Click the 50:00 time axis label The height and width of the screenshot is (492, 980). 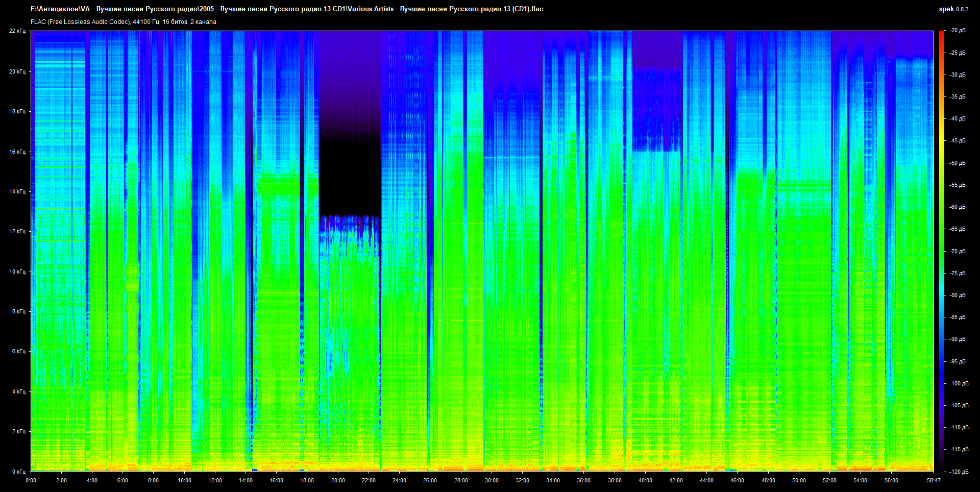(x=799, y=480)
